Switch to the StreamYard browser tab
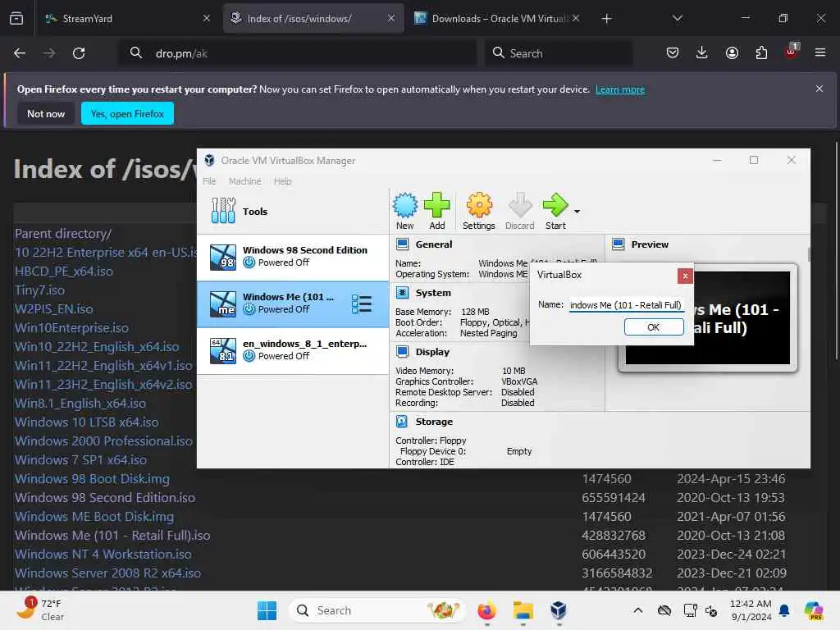The width and height of the screenshot is (840, 630). tap(127, 18)
